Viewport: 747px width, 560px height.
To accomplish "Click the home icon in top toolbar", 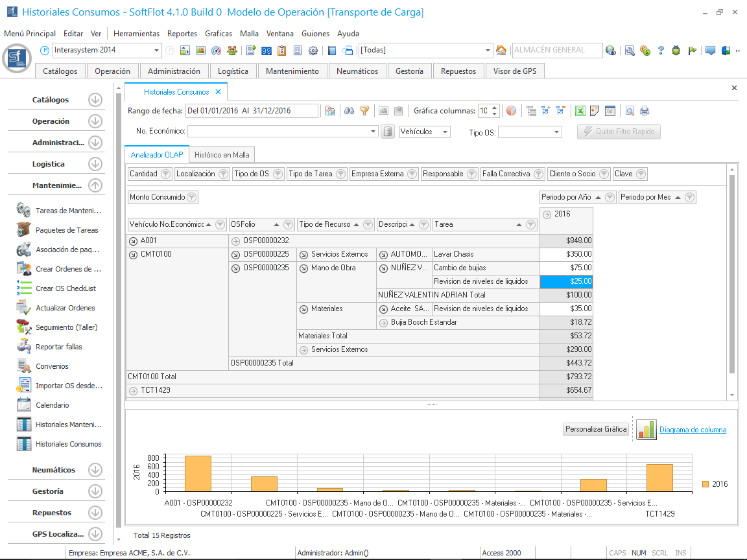I will tap(501, 51).
